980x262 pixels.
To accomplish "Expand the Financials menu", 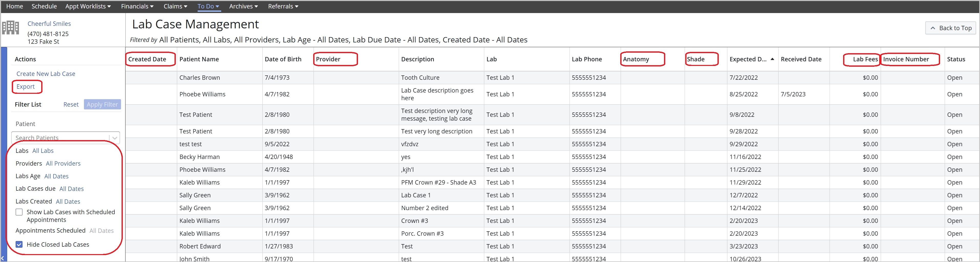I will [137, 6].
